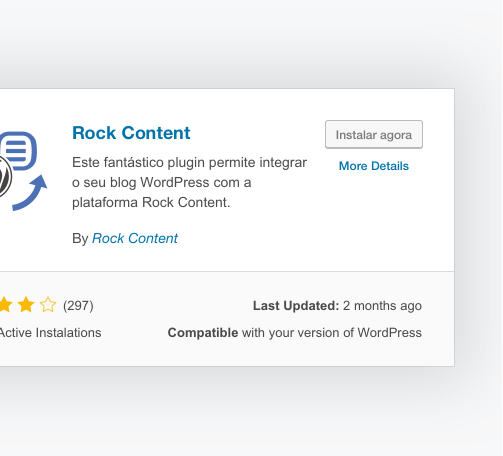Click the curved blue arrow in plugin icon
Screen dimensions: 503x456
coord(30,193)
